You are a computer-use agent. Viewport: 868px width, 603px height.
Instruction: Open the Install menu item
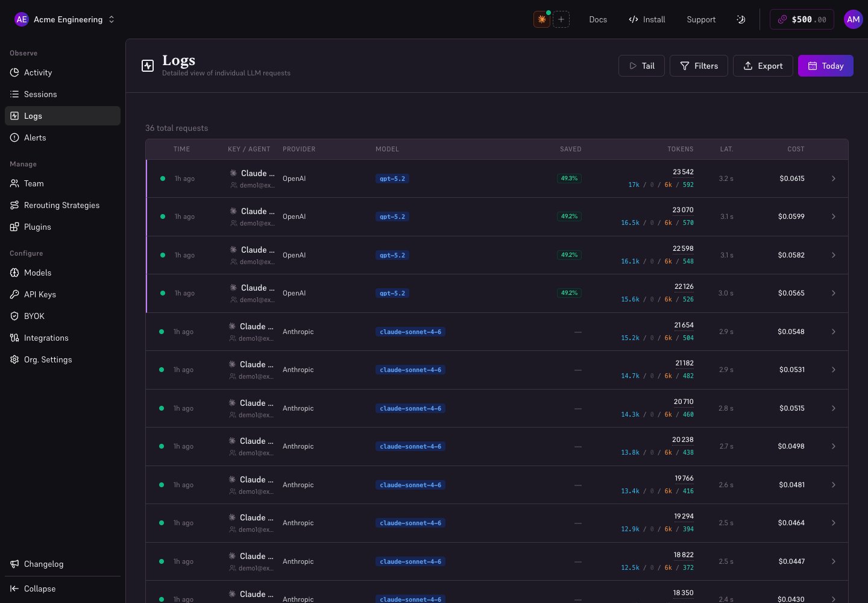(x=647, y=19)
